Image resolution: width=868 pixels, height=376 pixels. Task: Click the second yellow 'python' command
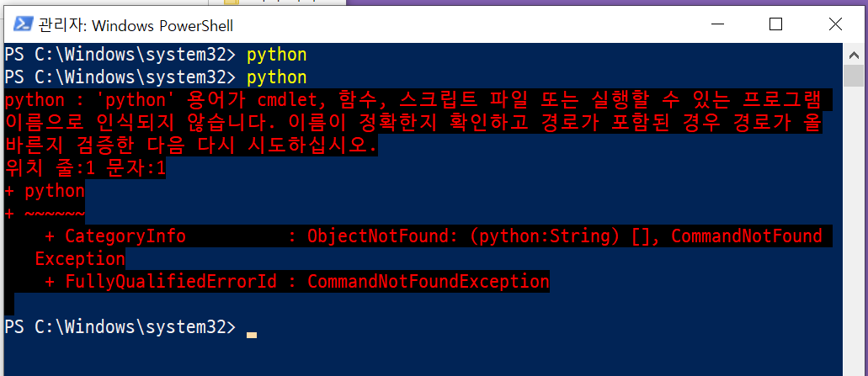tap(276, 77)
